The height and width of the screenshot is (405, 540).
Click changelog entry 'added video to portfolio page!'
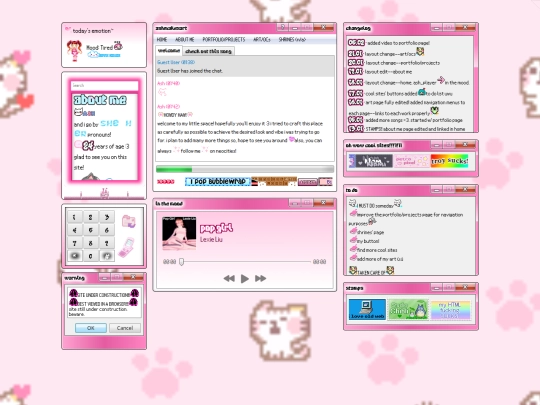tap(398, 43)
